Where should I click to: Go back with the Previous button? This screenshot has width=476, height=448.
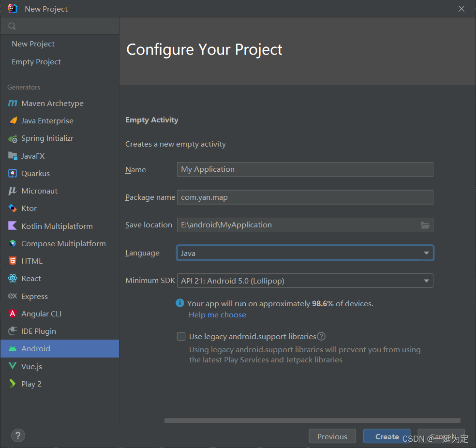click(x=332, y=436)
